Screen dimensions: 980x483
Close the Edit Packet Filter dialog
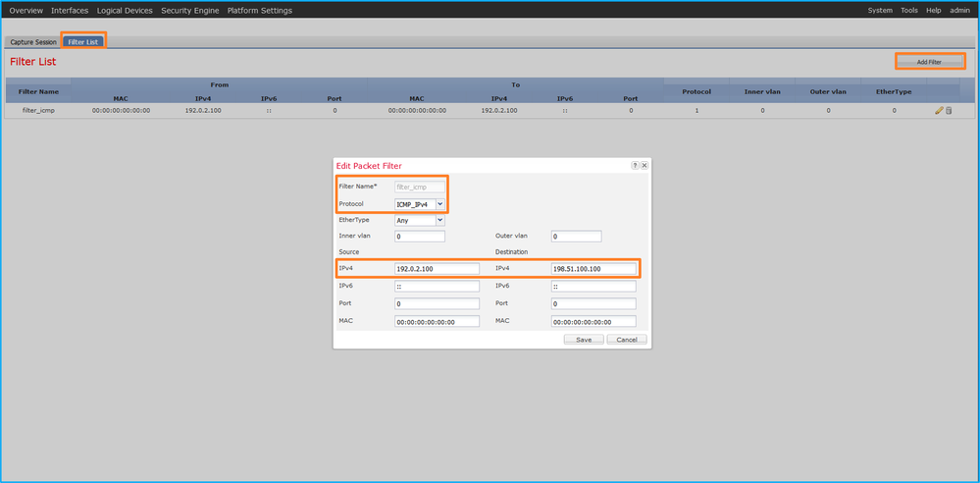[x=644, y=166]
